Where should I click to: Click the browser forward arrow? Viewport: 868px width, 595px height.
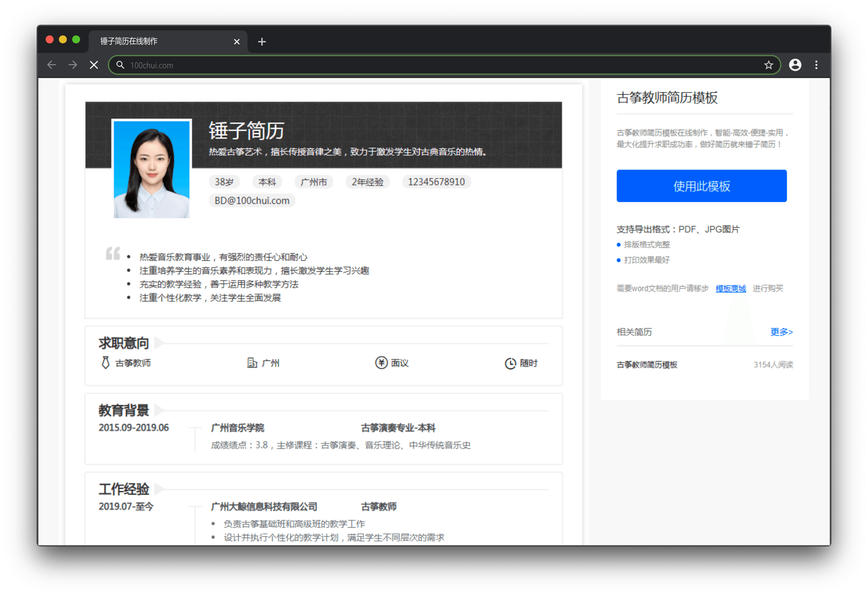73,65
